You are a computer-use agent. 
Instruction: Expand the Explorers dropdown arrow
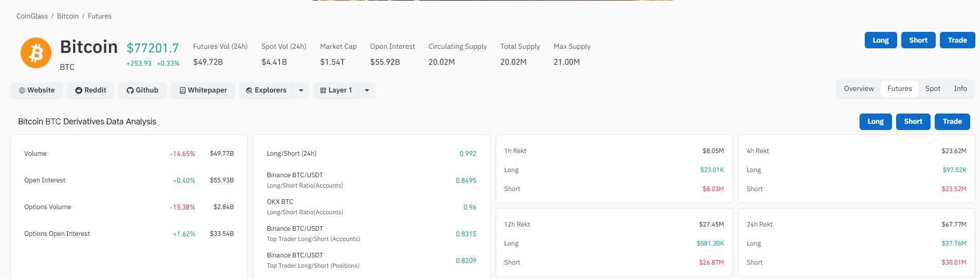(301, 90)
